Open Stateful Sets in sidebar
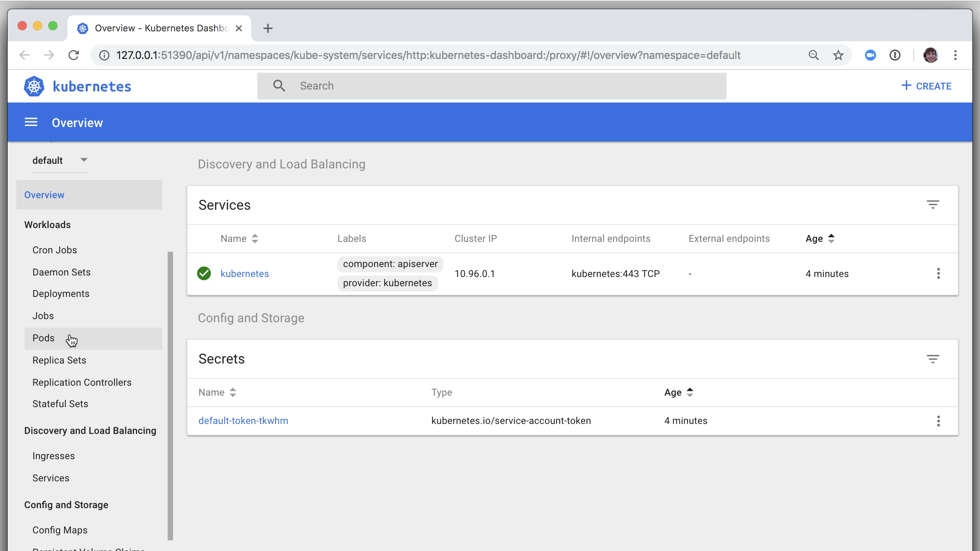 60,404
